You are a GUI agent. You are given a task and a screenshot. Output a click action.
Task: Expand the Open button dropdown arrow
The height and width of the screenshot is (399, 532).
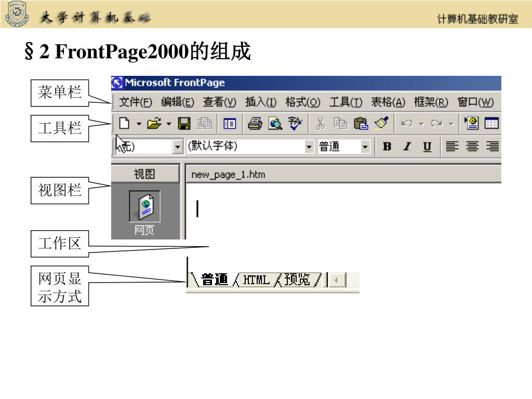point(169,124)
